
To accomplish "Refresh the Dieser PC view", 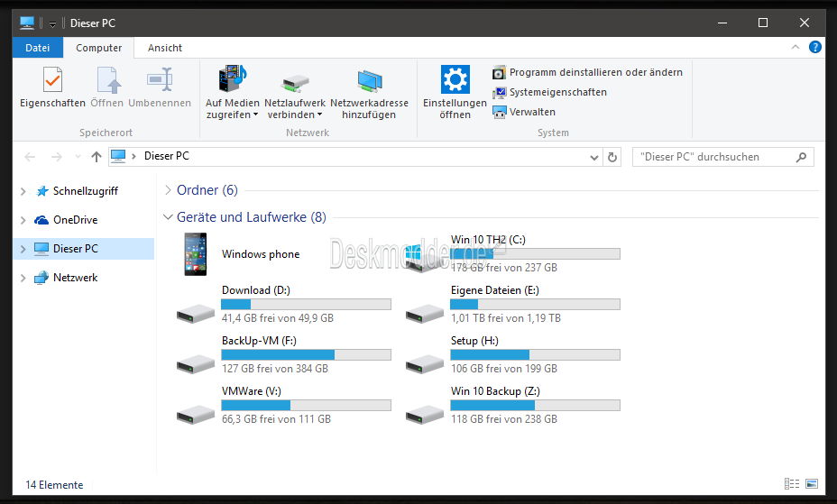I will (x=612, y=158).
